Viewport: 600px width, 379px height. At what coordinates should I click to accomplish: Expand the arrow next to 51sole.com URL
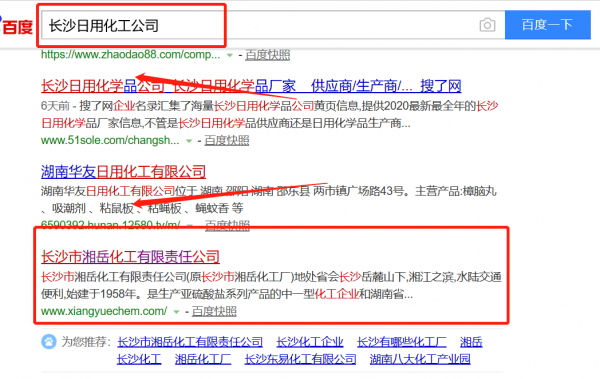click(x=189, y=141)
